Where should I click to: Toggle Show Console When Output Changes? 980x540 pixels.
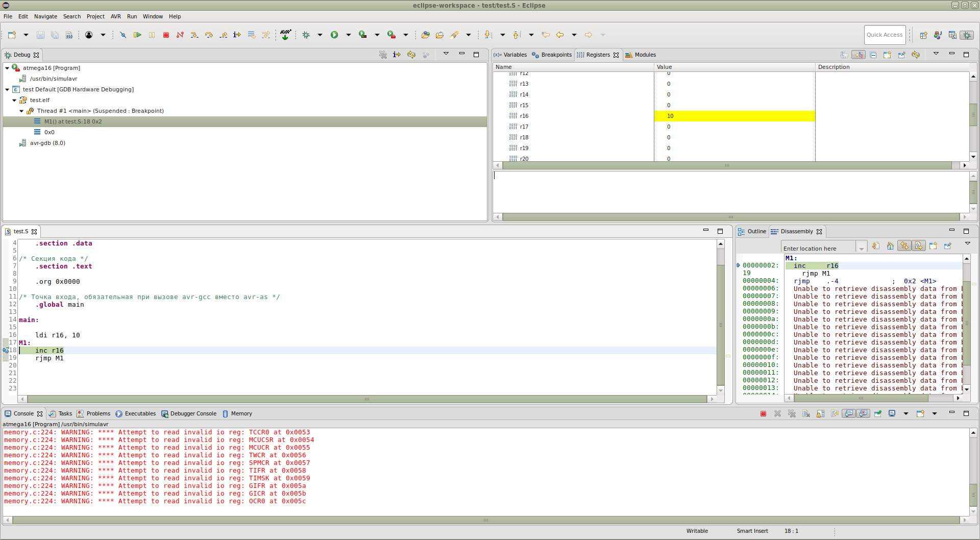pyautogui.click(x=849, y=413)
